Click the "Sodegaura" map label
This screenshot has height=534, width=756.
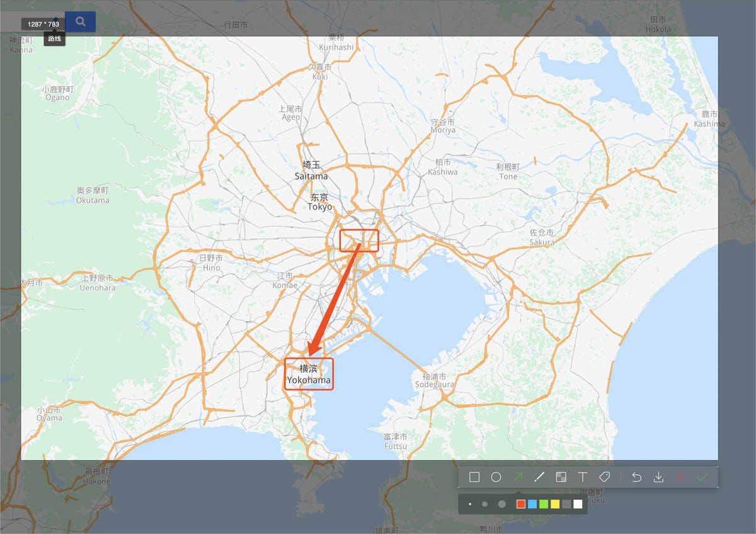435,385
